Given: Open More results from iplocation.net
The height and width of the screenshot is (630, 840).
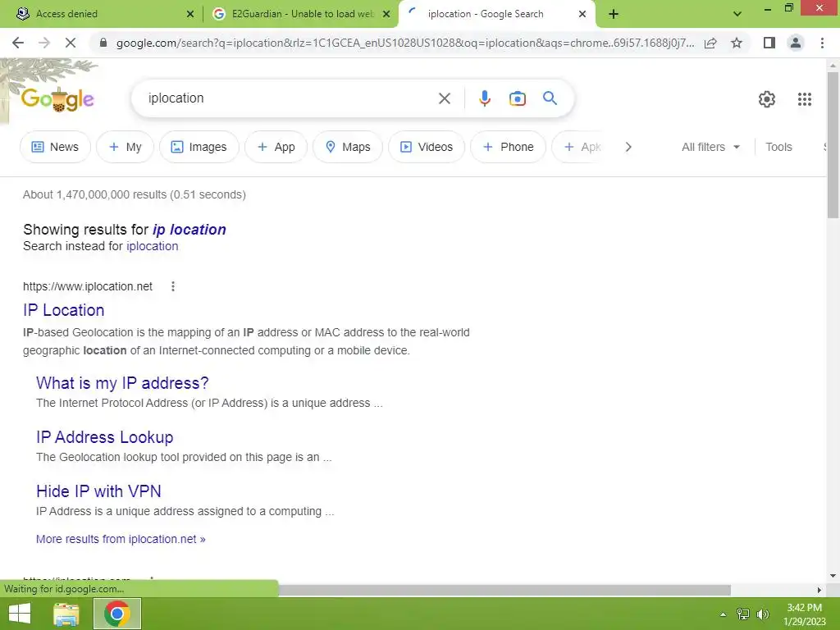Looking at the screenshot, I should (121, 539).
